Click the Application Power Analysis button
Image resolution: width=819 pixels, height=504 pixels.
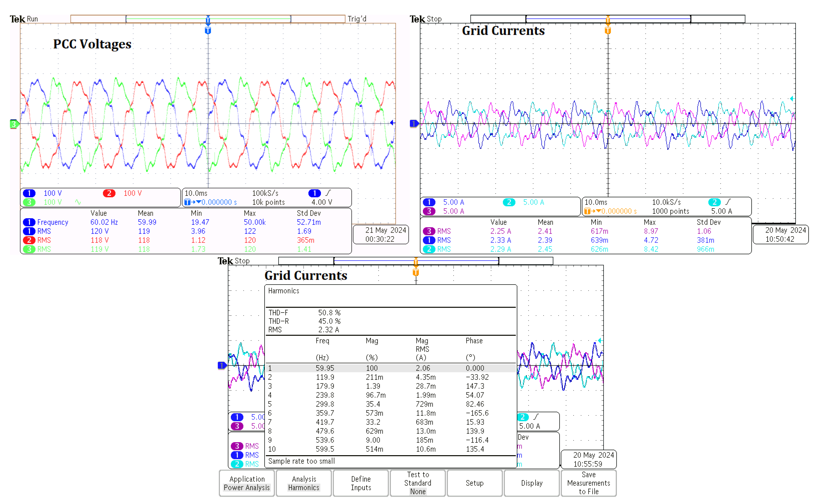pos(247,483)
